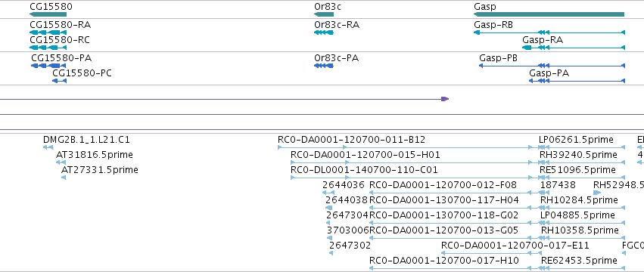644x272 pixels.
Task: Click the Or83c-PA protein label
Action: tap(336, 58)
